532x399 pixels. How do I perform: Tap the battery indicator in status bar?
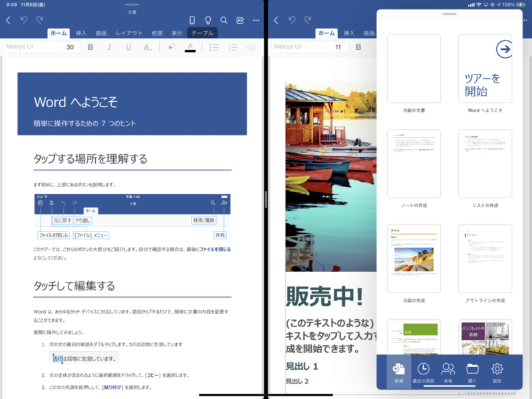pyautogui.click(x=520, y=5)
